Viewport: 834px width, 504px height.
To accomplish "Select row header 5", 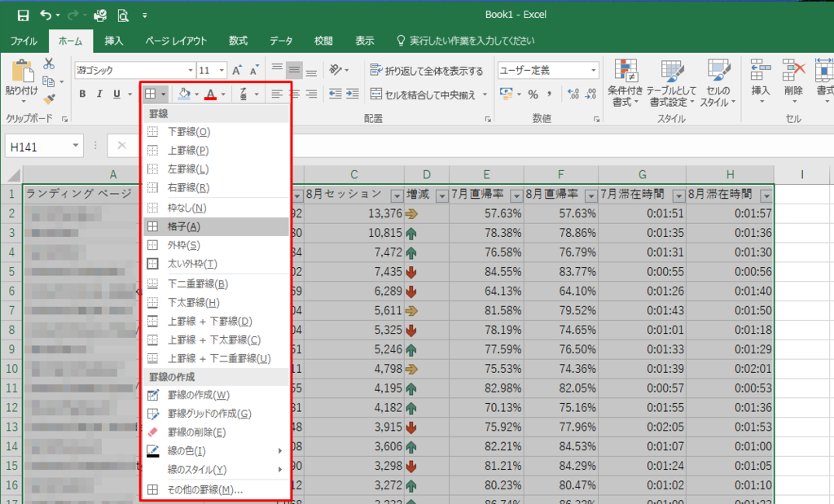I will pos(11,272).
